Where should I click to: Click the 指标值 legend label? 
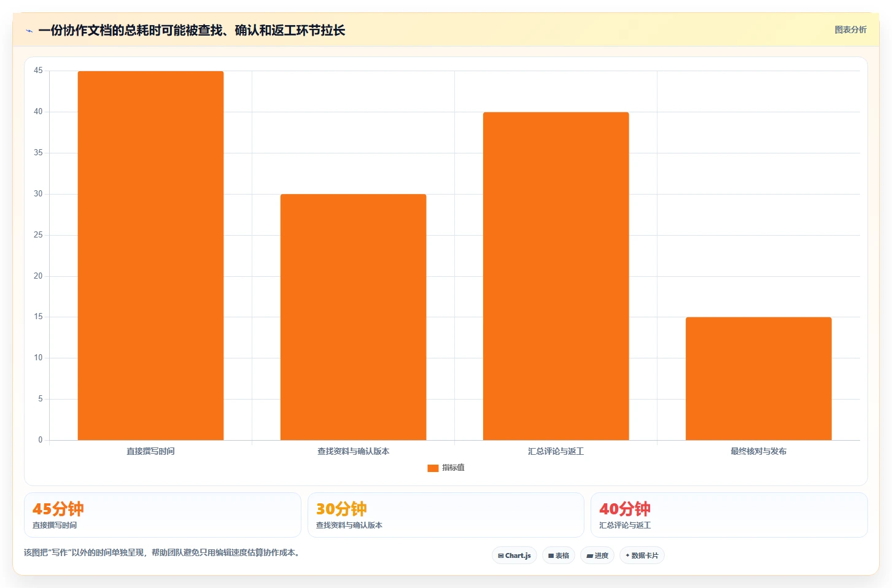point(453,468)
